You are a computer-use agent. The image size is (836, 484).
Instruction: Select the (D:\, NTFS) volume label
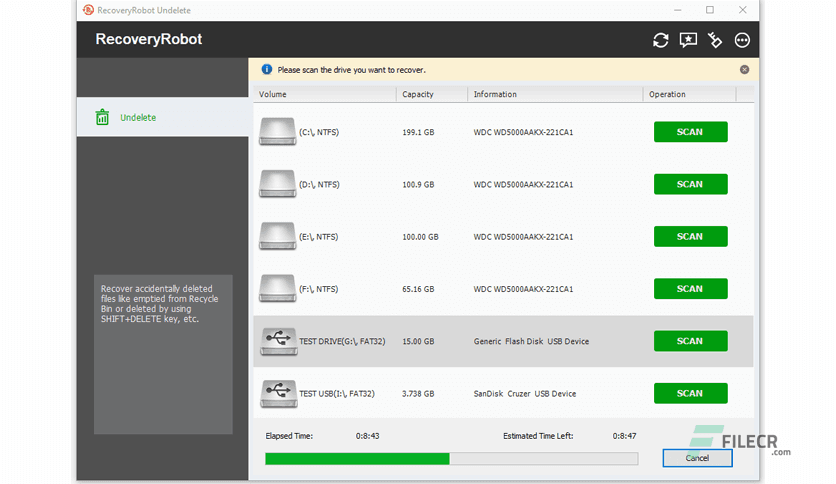[319, 184]
